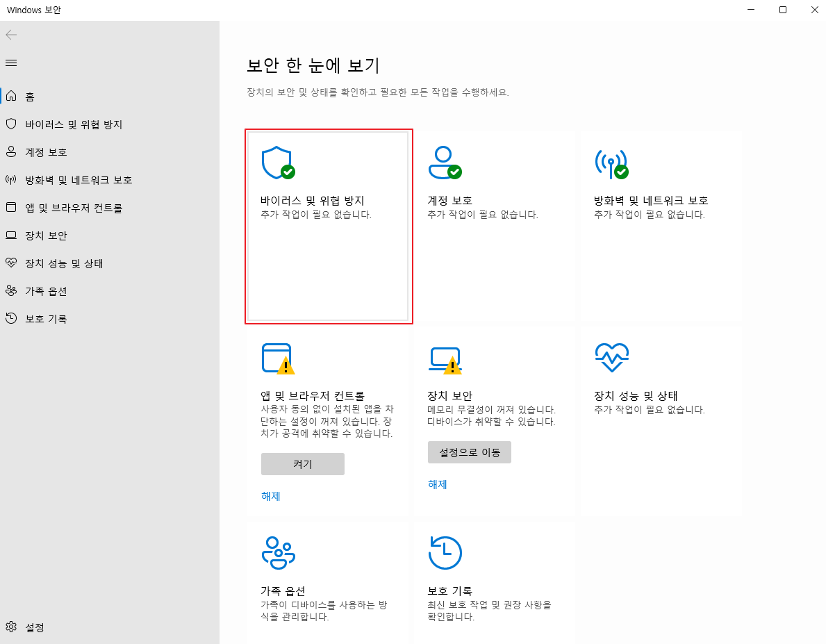Click the 켜기 button under app control
Viewport: 826px width, 644px height.
click(302, 463)
